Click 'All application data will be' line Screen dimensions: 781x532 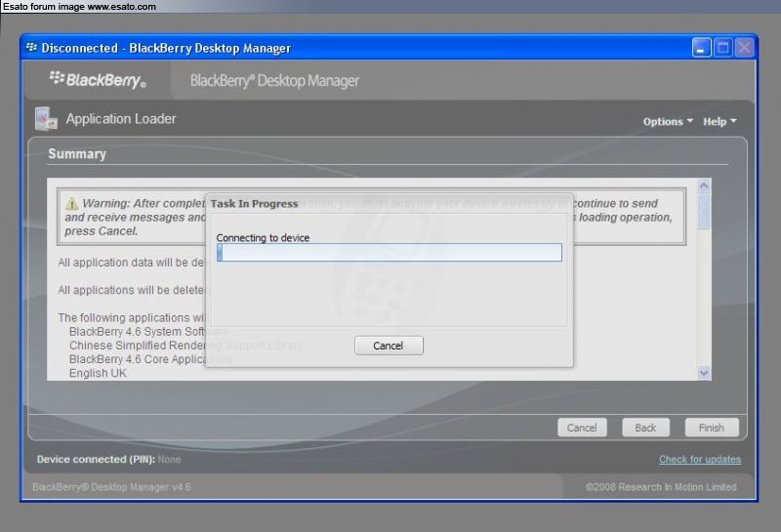tap(131, 262)
